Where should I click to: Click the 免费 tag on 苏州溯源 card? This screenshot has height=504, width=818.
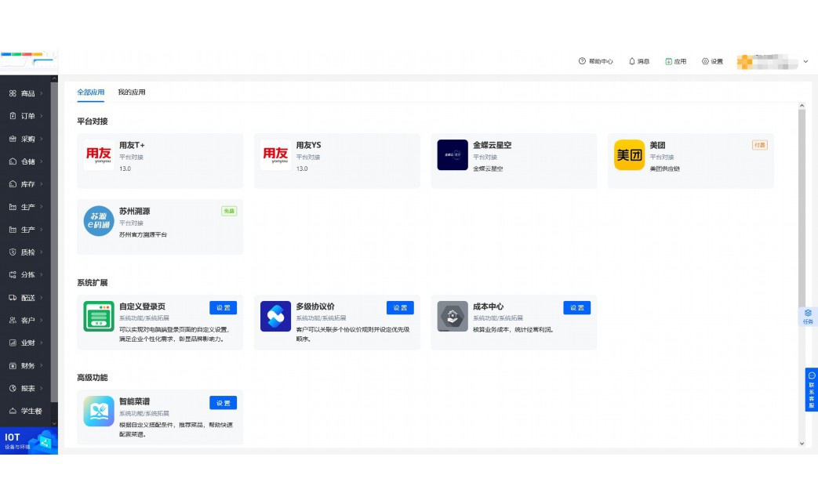click(227, 210)
